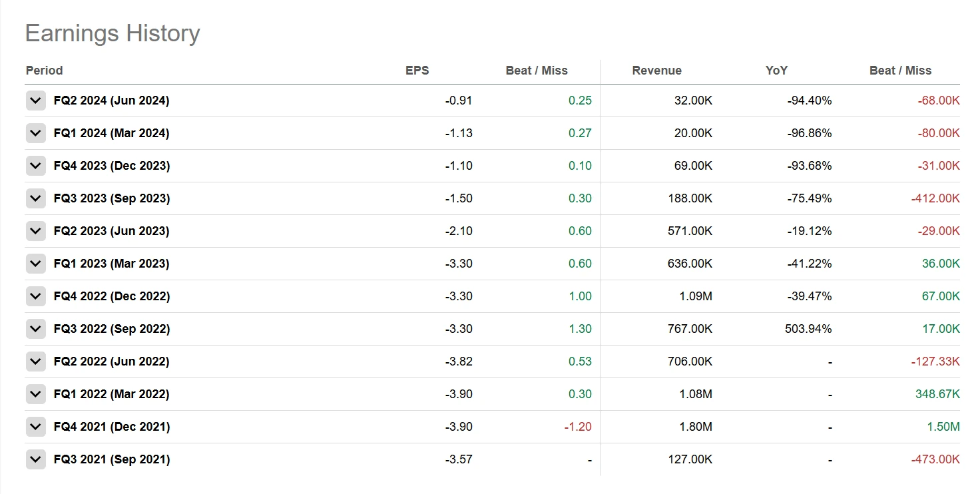Expand the FQ3 2021 (Sep 2021) row
The image size is (980, 494).
point(36,460)
